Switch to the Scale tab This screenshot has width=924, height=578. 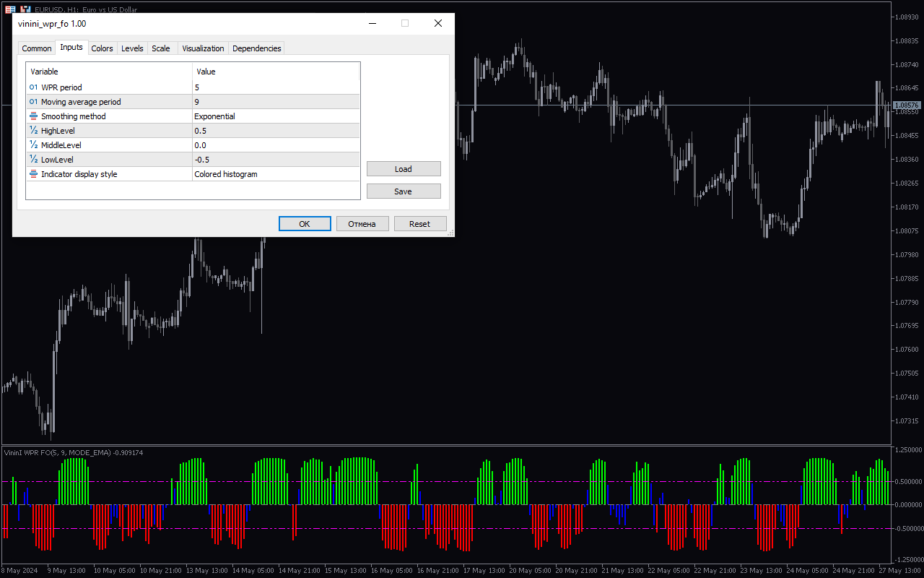(161, 48)
